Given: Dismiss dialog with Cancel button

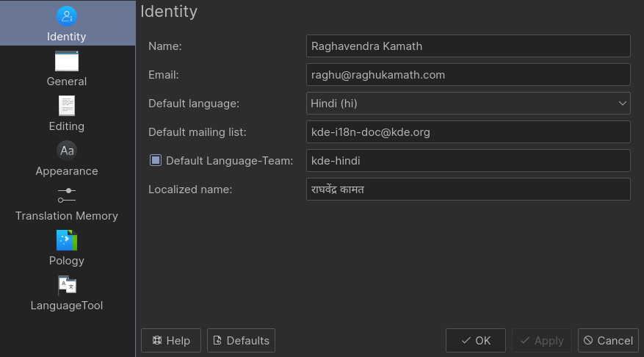Looking at the screenshot, I should pos(608,341).
